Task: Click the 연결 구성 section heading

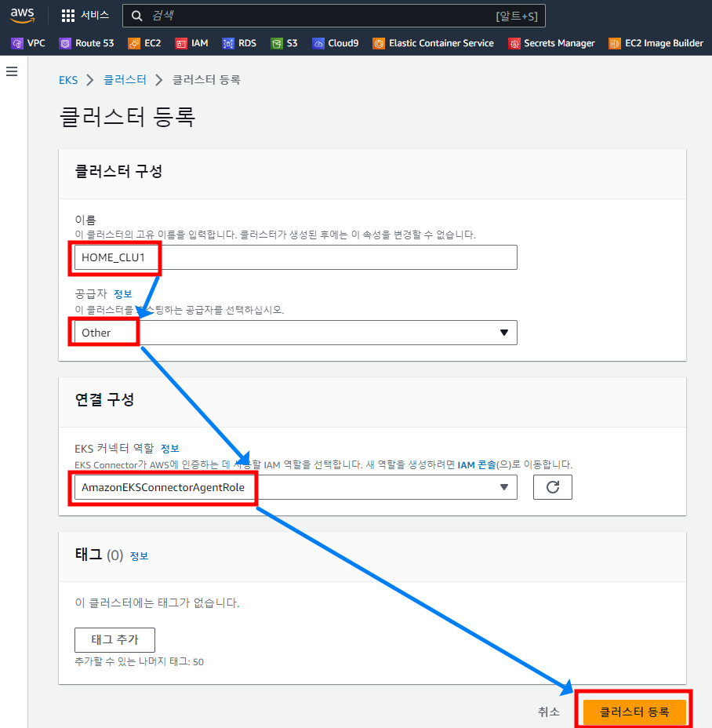Action: point(104,399)
